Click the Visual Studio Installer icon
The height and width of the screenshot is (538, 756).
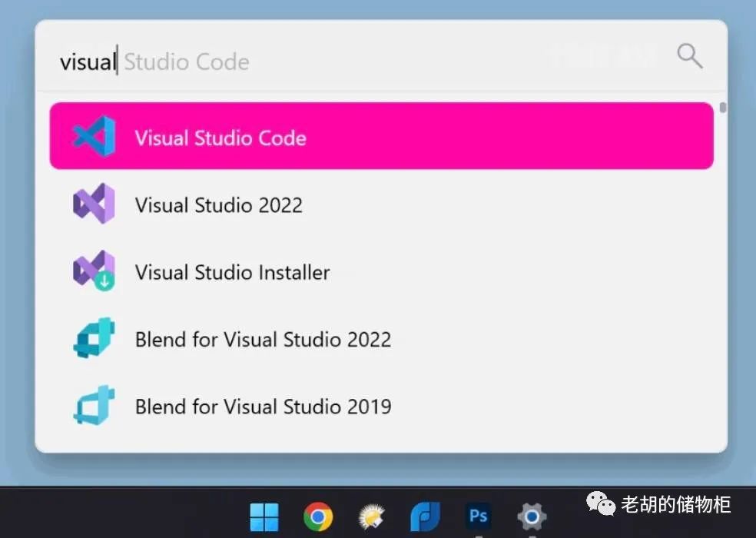click(x=94, y=271)
